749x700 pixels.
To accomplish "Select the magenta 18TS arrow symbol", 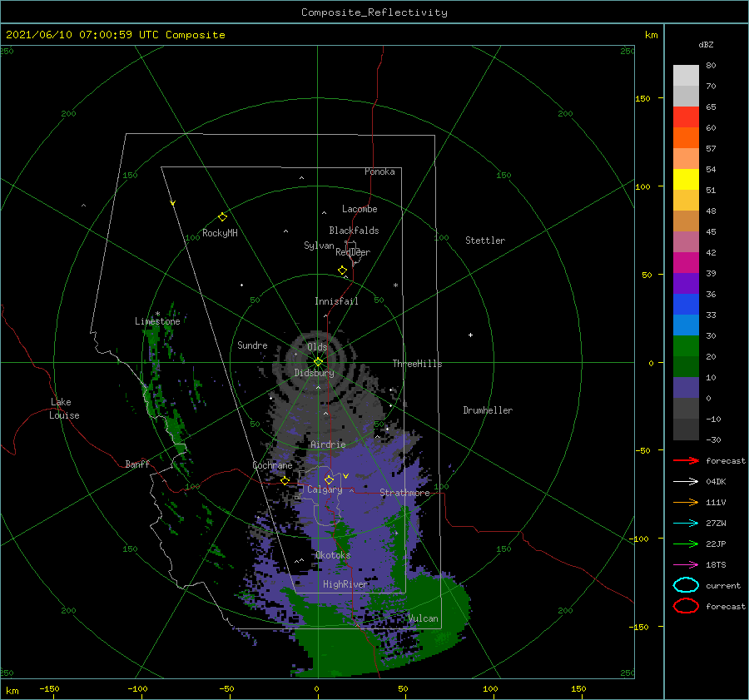I will point(686,565).
